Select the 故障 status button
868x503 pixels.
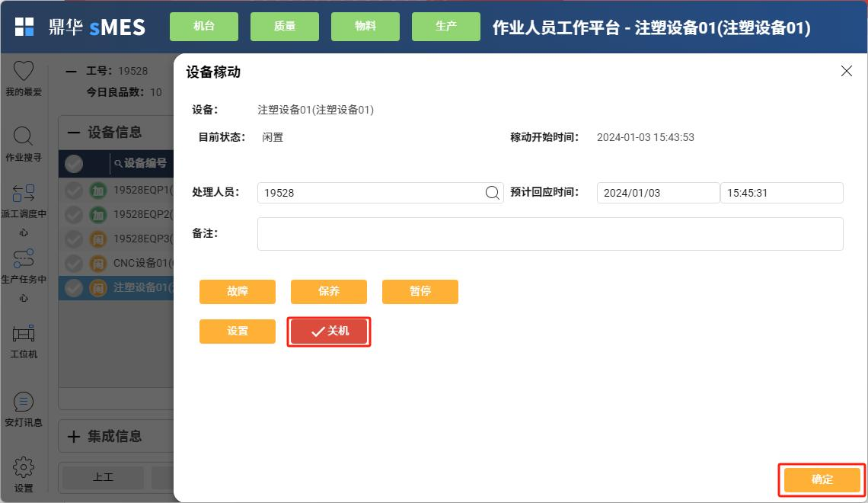point(238,291)
